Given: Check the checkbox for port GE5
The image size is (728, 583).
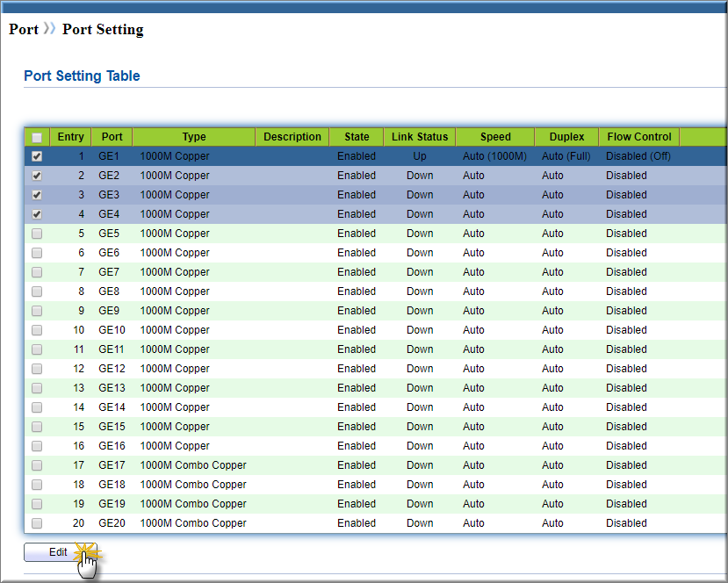Looking at the screenshot, I should [x=37, y=234].
